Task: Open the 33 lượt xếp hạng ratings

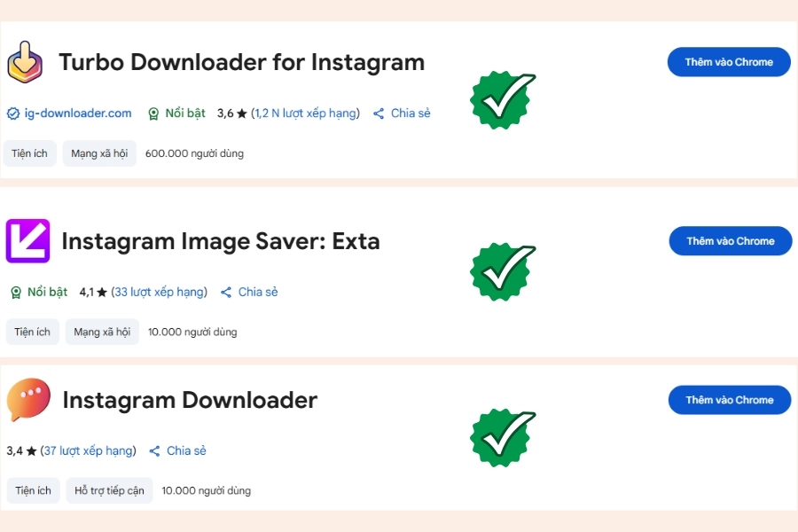Action: (160, 292)
